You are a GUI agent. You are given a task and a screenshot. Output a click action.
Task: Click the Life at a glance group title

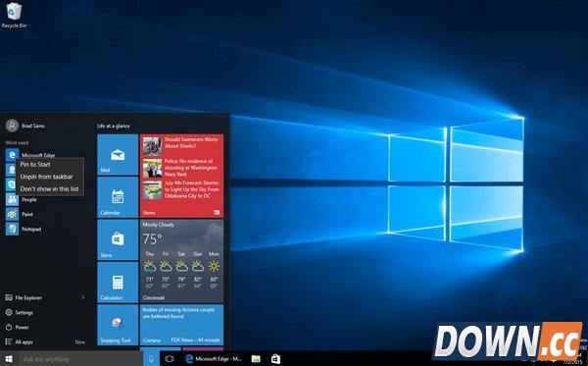[x=114, y=126]
